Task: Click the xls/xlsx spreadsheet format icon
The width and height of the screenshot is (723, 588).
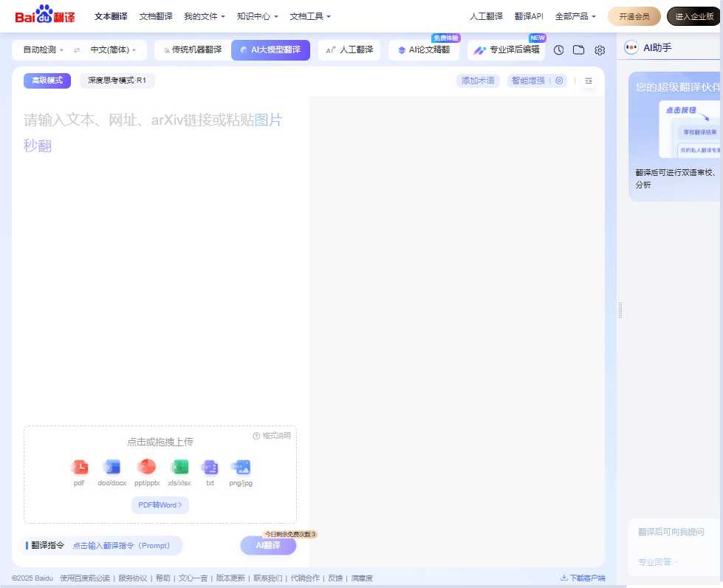Action: [179, 466]
